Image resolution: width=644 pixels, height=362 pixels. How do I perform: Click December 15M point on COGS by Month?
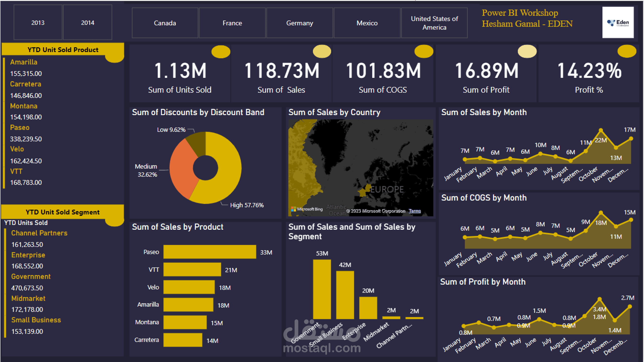(x=631, y=220)
